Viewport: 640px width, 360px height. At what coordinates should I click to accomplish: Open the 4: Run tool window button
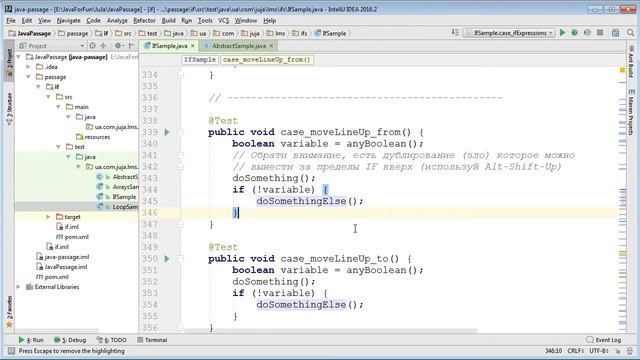[x=31, y=340]
